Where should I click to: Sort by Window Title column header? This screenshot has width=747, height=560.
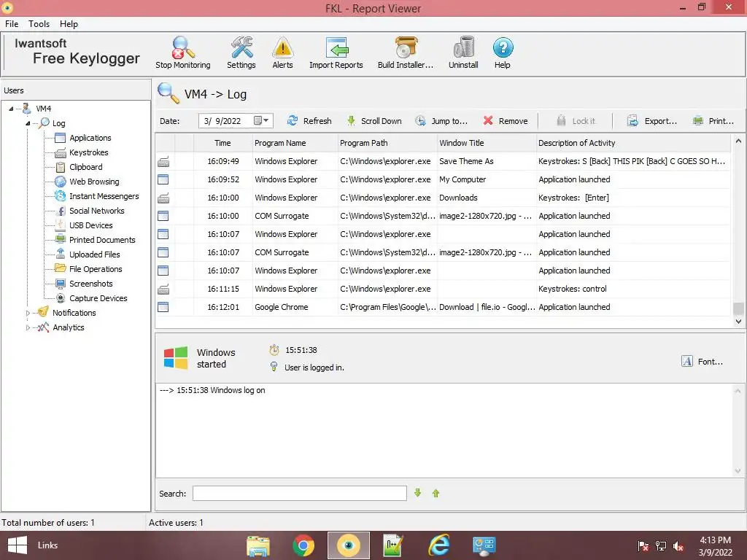pyautogui.click(x=487, y=143)
